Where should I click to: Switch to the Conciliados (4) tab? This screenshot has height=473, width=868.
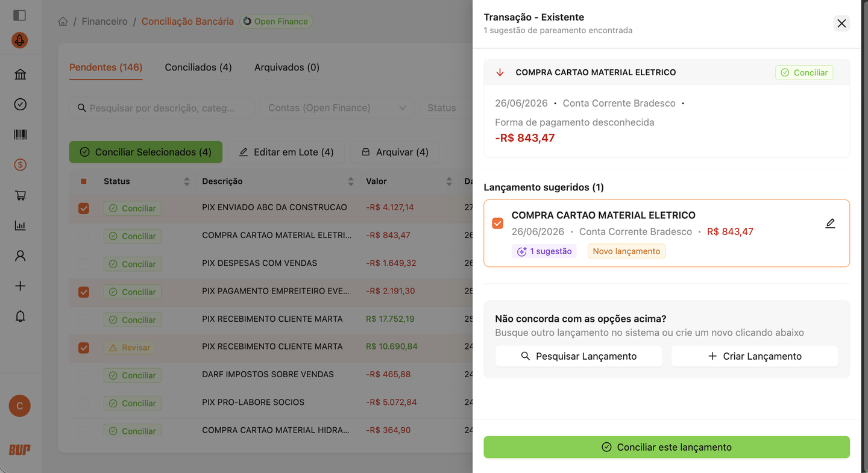[x=198, y=67]
